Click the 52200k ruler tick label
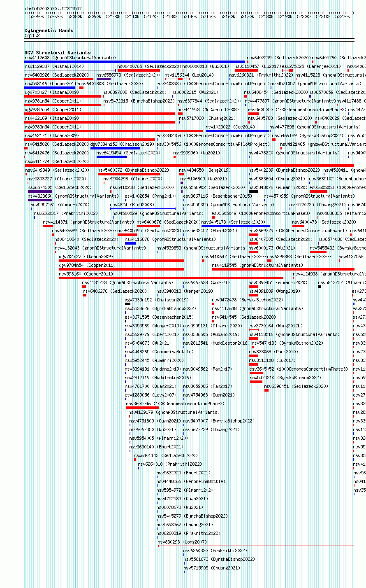Screen dimensions: 366x588 [x=304, y=16]
